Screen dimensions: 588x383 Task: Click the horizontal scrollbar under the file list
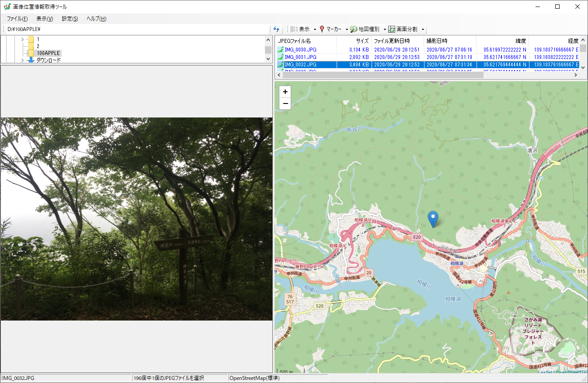click(x=383, y=75)
